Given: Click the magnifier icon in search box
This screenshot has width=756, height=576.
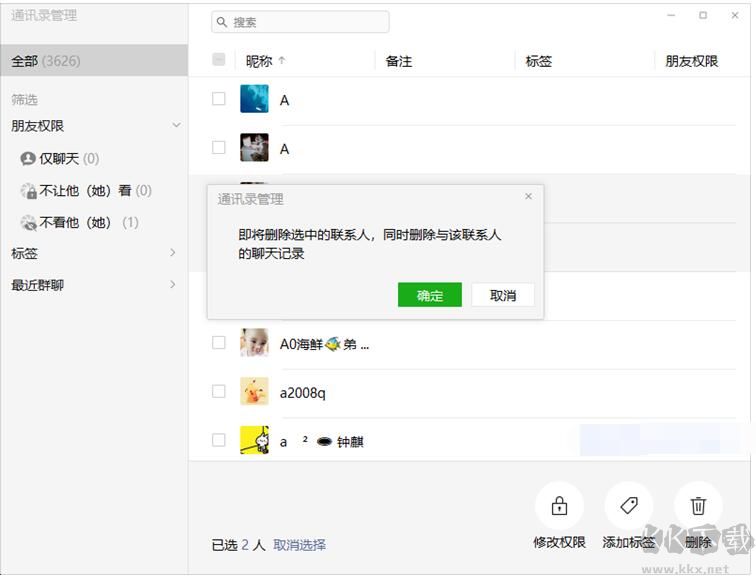Looking at the screenshot, I should point(221,22).
